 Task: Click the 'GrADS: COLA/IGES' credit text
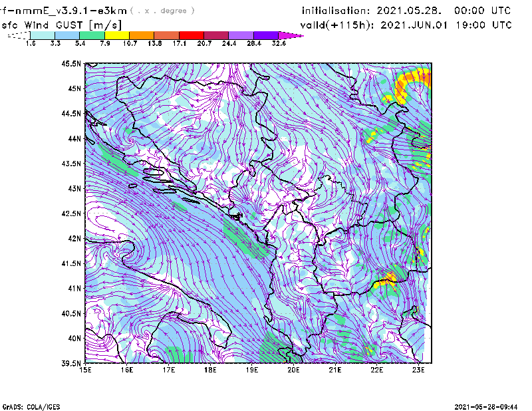click(x=31, y=407)
